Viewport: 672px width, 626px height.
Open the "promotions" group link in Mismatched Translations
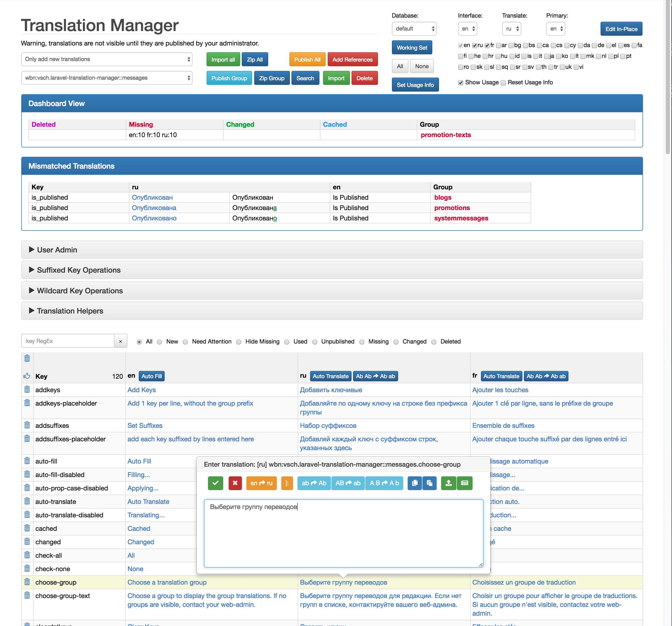click(x=452, y=208)
